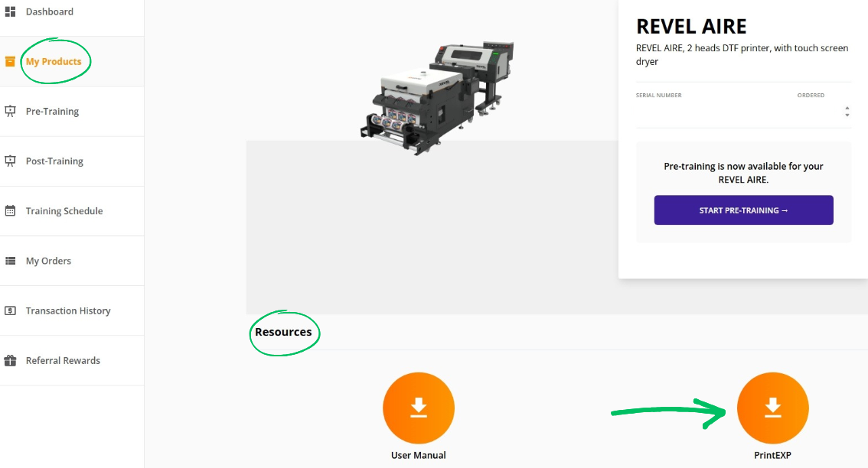
Task: Click the ORDERED column label
Action: (x=811, y=95)
